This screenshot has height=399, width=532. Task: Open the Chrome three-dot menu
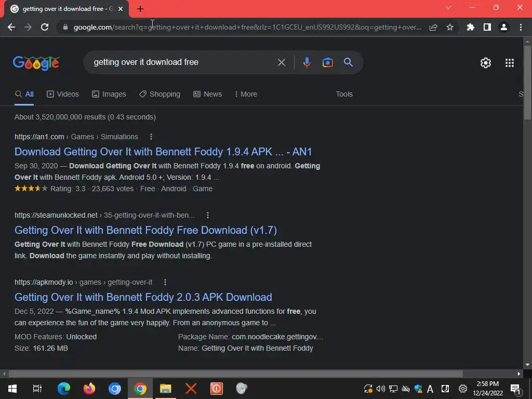[x=521, y=27]
